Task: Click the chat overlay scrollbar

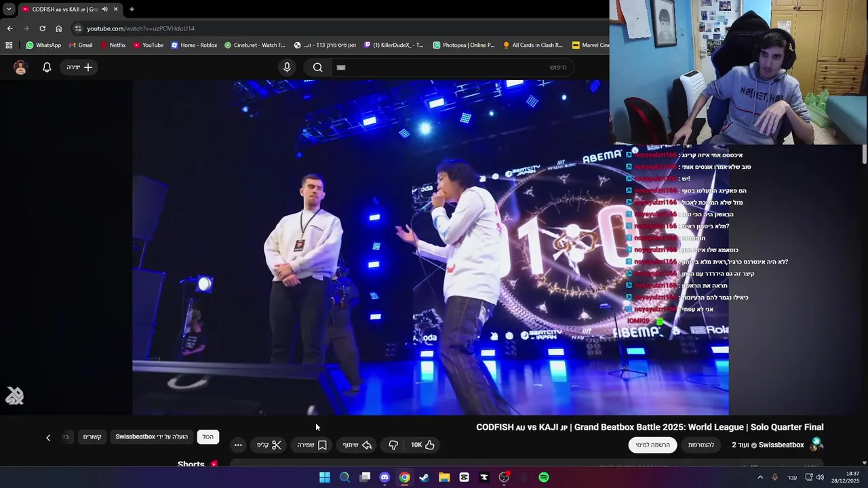Action: pyautogui.click(x=865, y=154)
